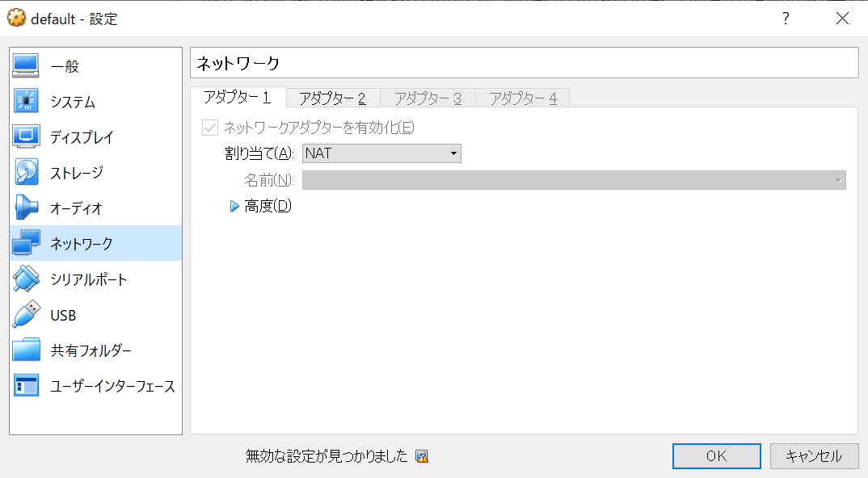Switch to アダプター 1 tab

(238, 98)
